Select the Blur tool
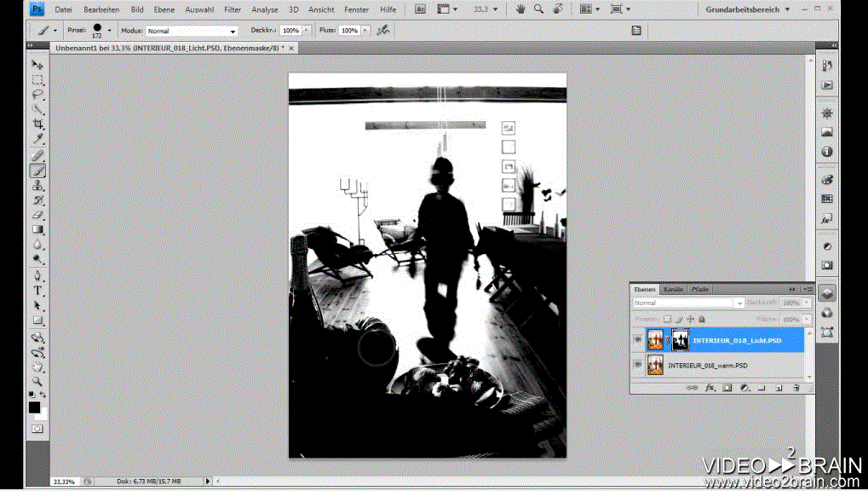Screen dimensions: 868x491 pyautogui.click(x=37, y=245)
